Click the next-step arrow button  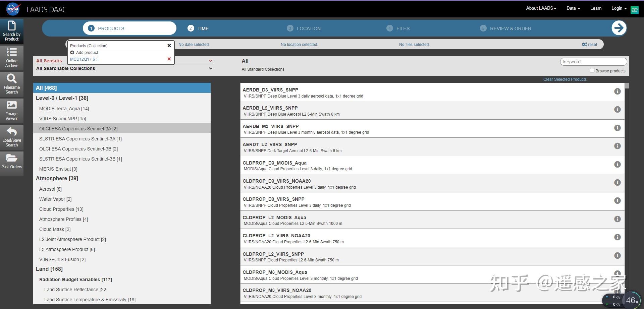click(619, 28)
